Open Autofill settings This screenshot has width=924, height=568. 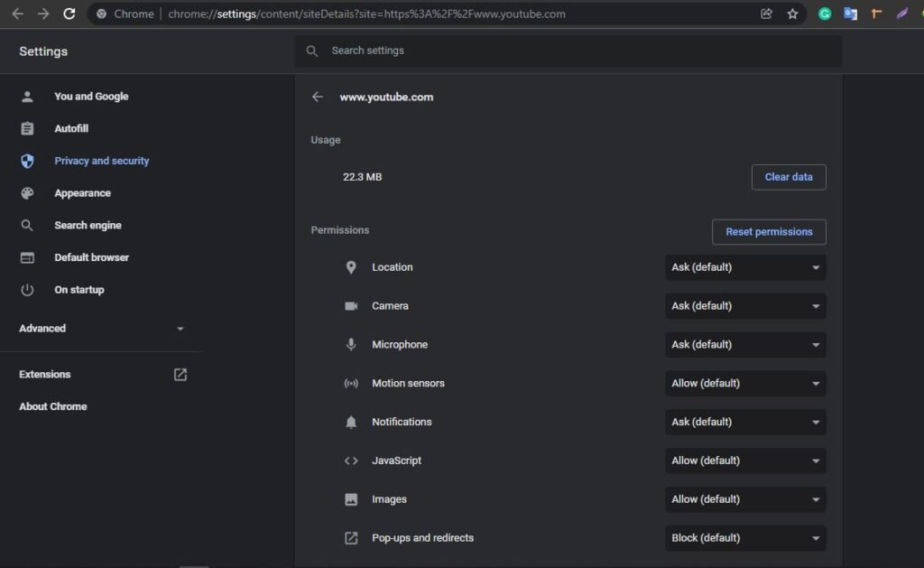(71, 128)
